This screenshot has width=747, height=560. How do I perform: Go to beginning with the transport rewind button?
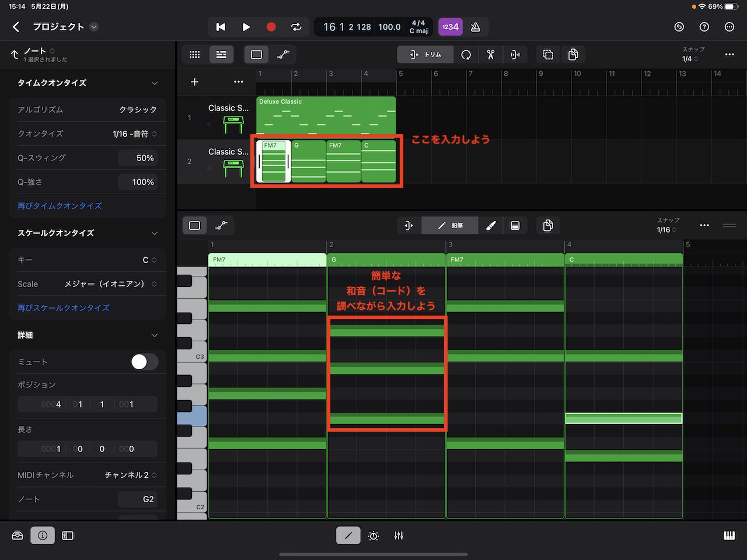click(221, 27)
